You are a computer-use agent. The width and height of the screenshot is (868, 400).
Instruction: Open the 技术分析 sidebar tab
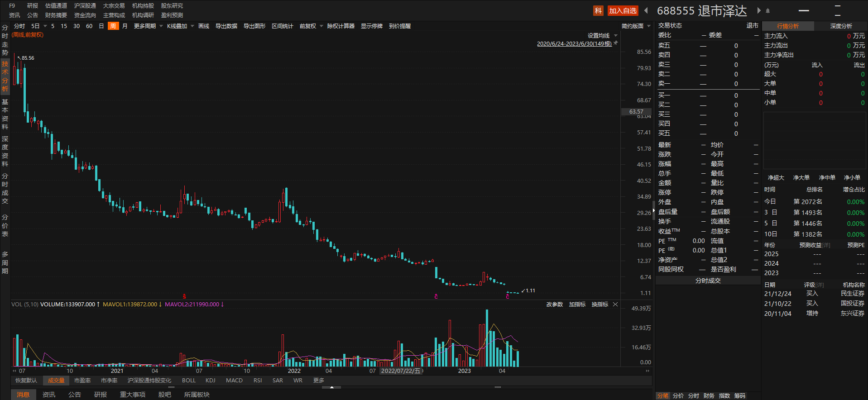point(5,76)
